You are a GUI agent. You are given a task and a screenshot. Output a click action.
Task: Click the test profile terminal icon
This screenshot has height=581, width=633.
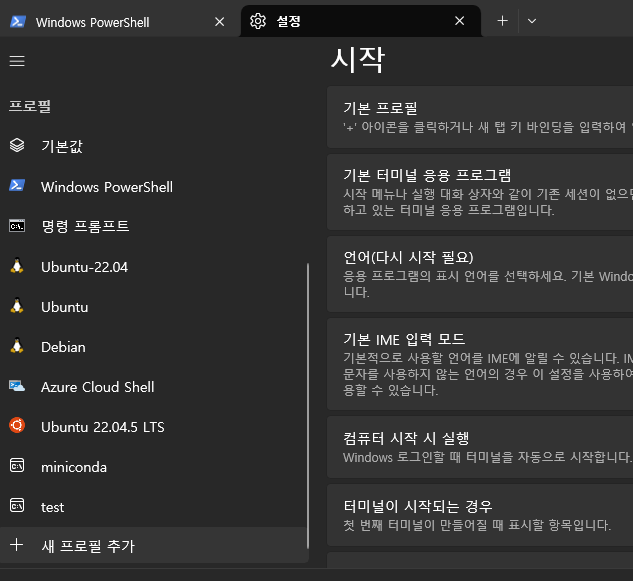17,505
